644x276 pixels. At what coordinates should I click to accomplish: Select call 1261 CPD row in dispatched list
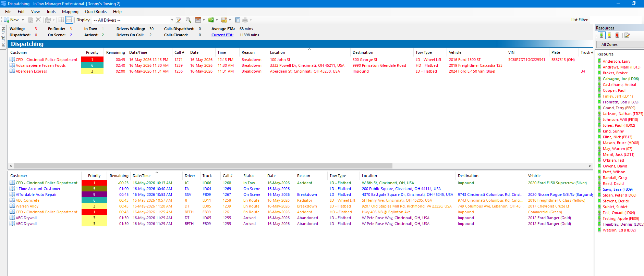click(301, 212)
